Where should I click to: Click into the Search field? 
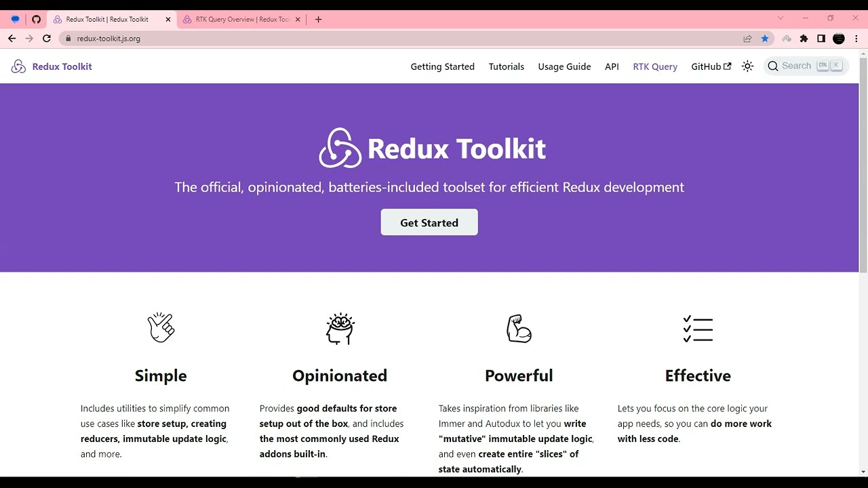[806, 66]
